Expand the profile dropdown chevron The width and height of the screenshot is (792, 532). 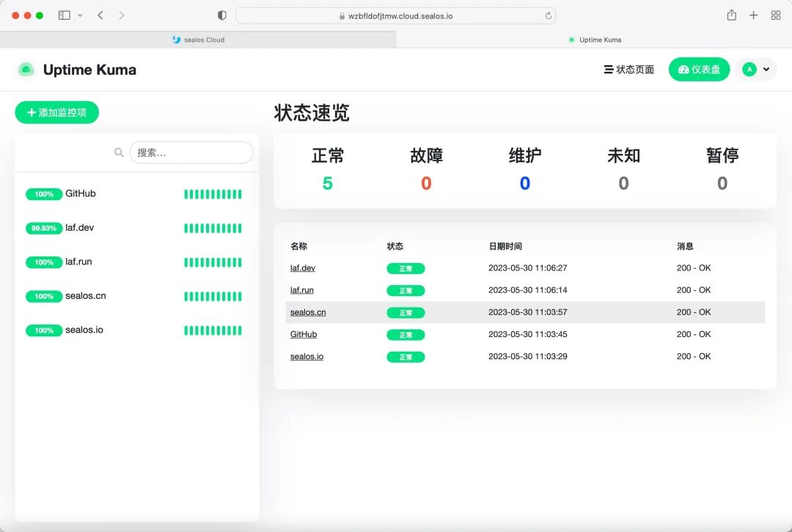pos(766,70)
